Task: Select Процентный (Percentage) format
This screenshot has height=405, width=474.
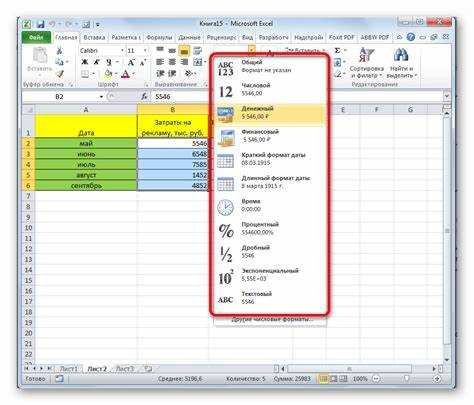Action: click(x=269, y=229)
